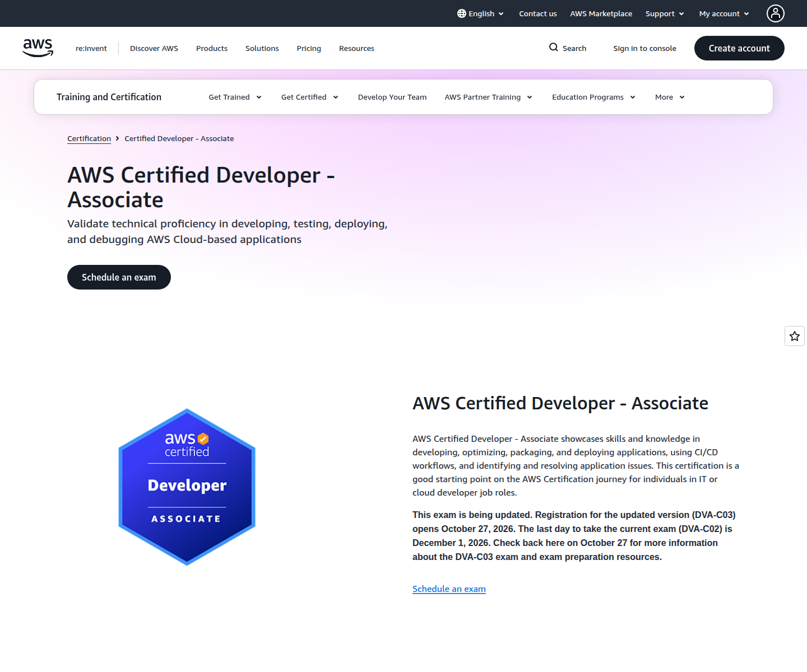Click the Certification breadcrumb link
The width and height of the screenshot is (807, 672).
(89, 138)
